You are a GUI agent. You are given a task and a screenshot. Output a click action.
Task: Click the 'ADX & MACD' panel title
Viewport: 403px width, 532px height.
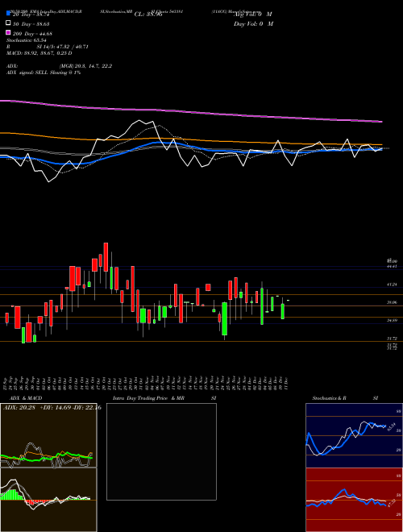(x=24, y=398)
